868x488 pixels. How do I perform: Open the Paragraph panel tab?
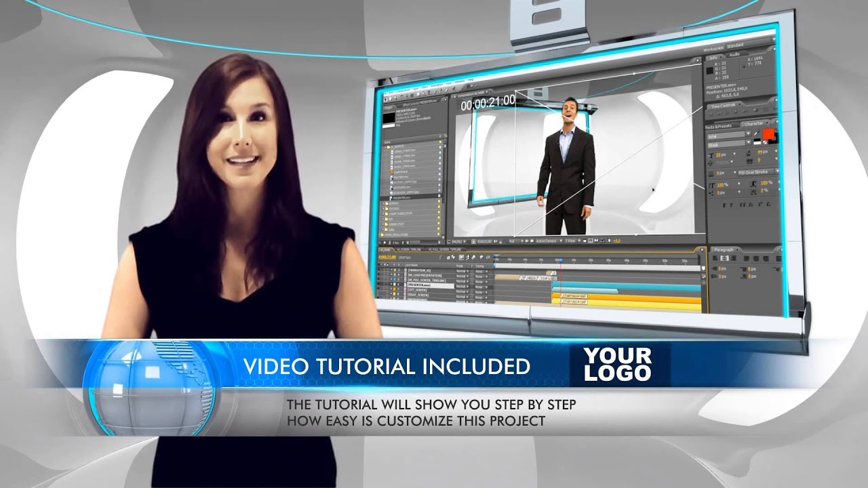pyautogui.click(x=724, y=250)
